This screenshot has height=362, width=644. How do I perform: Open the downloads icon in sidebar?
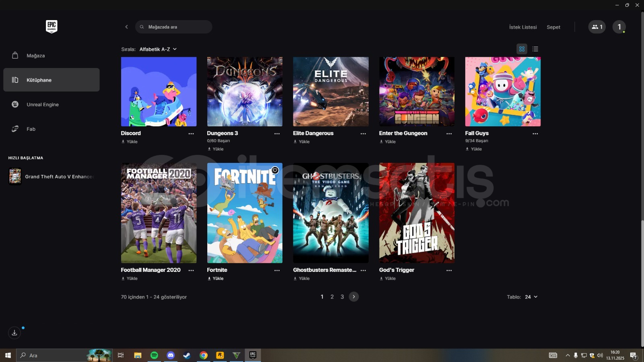14,333
